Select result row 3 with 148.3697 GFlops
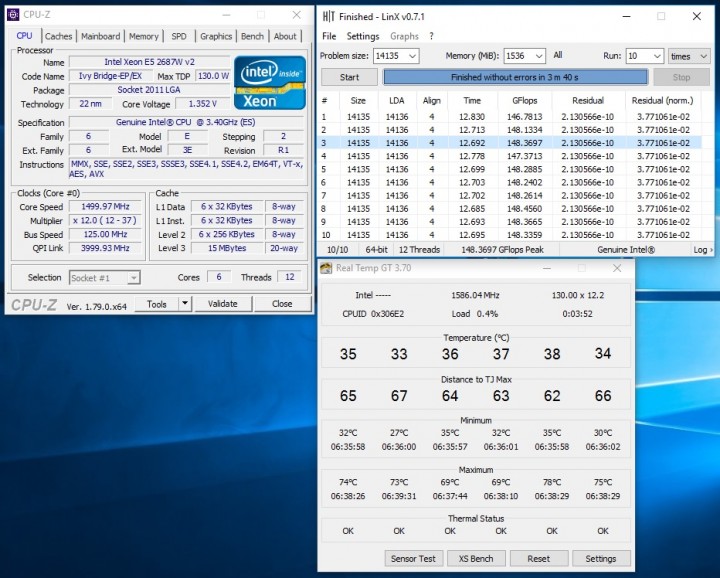The image size is (720, 578). pyautogui.click(x=511, y=143)
